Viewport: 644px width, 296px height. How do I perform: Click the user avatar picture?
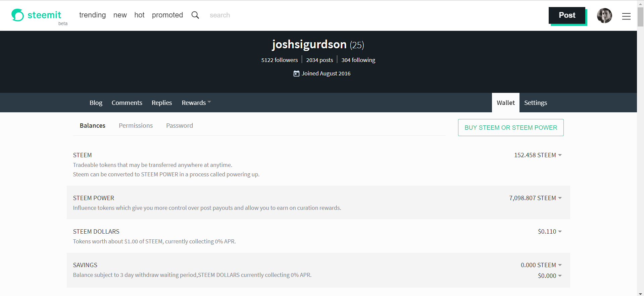tap(604, 15)
